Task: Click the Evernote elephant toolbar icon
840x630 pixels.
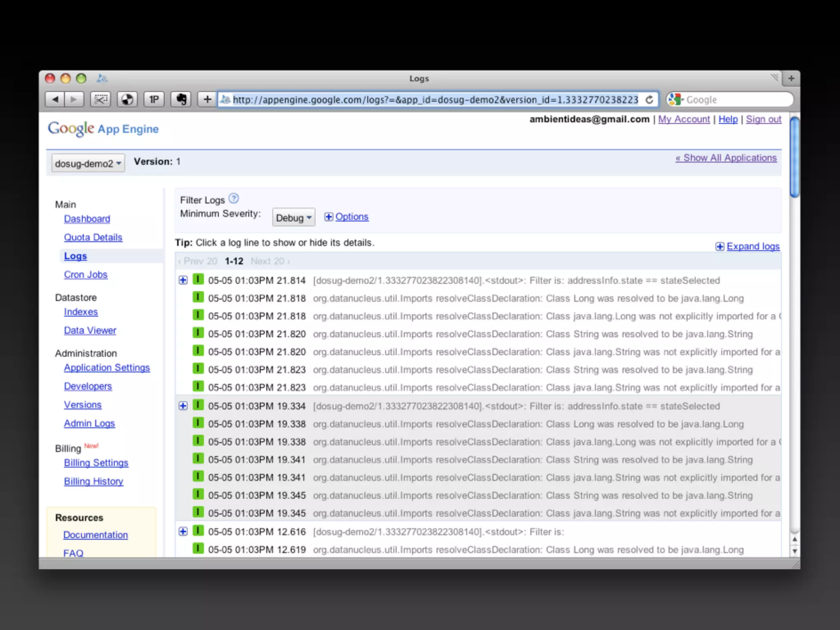Action: point(181,99)
